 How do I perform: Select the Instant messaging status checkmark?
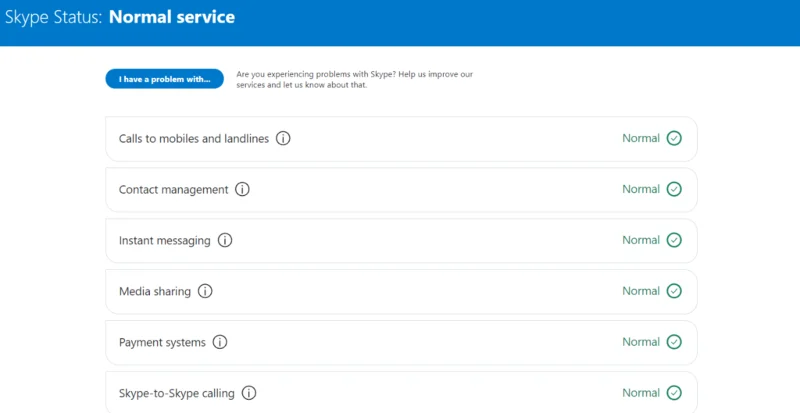(x=674, y=240)
